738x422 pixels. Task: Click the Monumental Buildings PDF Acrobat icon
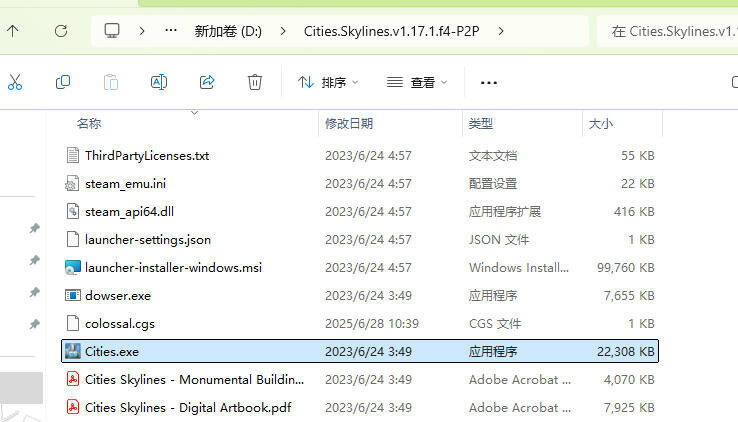click(x=72, y=379)
